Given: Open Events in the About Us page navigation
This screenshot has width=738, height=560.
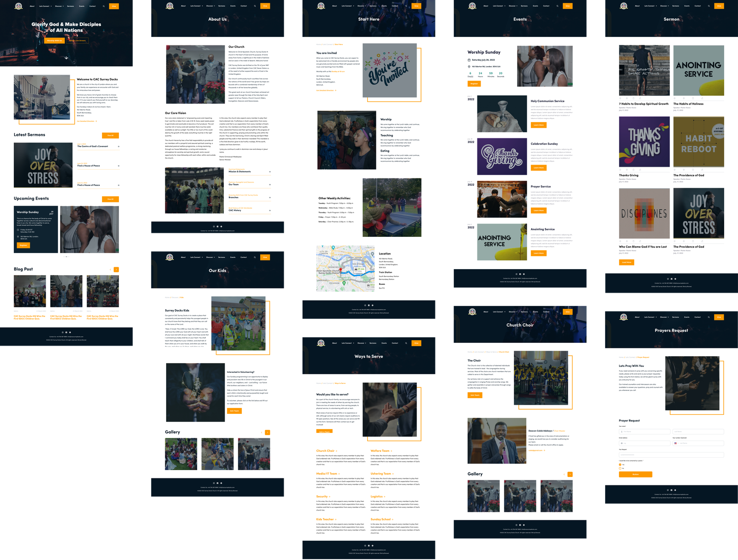Looking at the screenshot, I should coord(233,6).
